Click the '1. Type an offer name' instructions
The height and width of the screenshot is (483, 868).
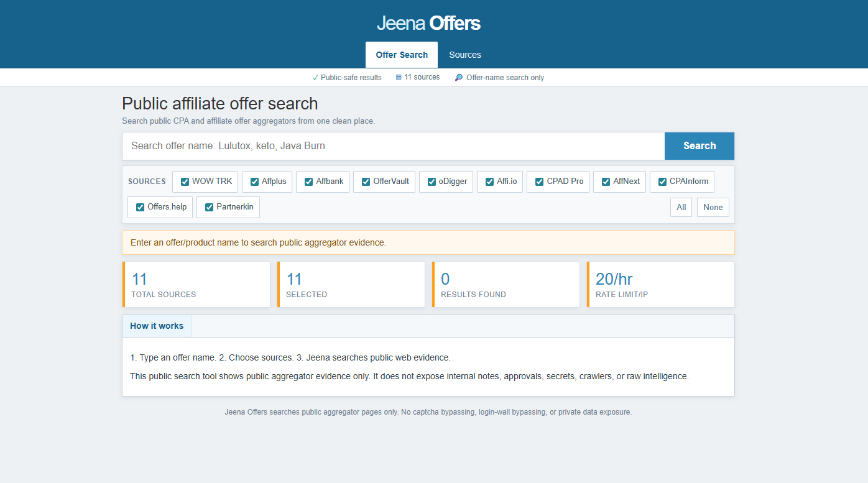(x=290, y=357)
